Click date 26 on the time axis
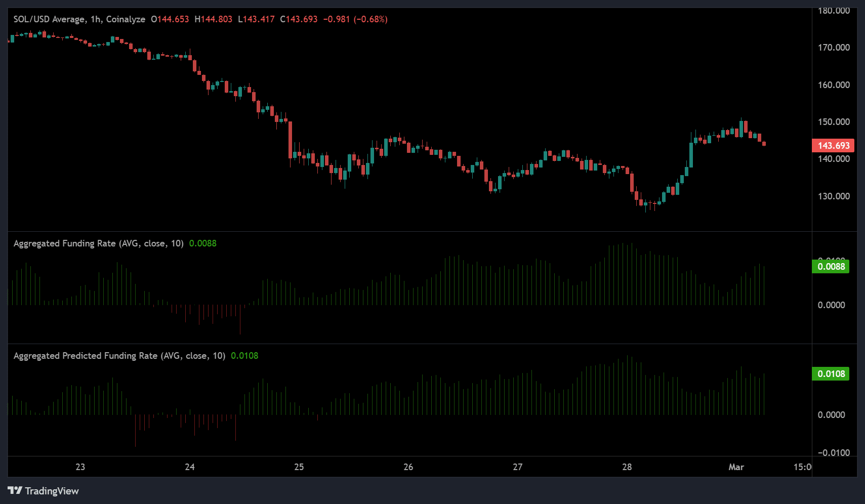This screenshot has width=865, height=504. tap(408, 467)
